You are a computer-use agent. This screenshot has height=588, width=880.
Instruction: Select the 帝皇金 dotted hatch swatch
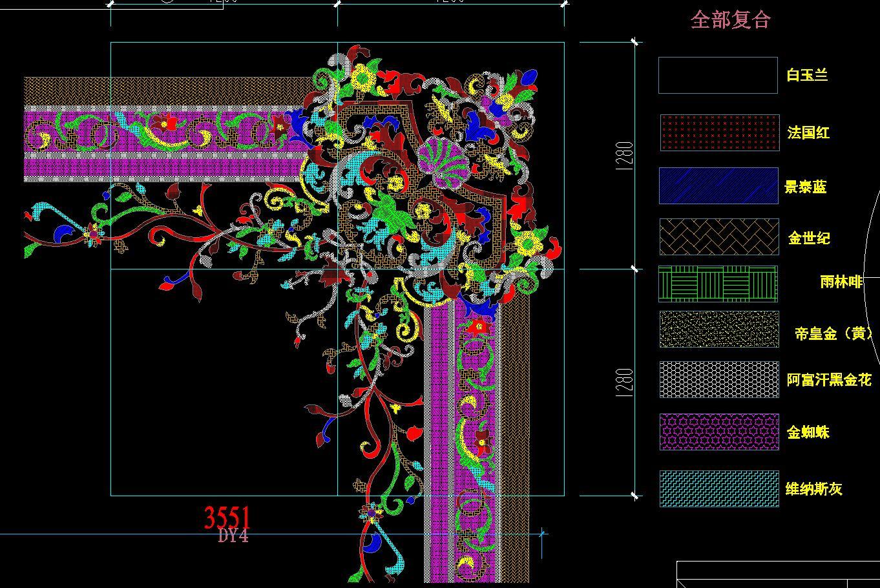[x=719, y=330]
